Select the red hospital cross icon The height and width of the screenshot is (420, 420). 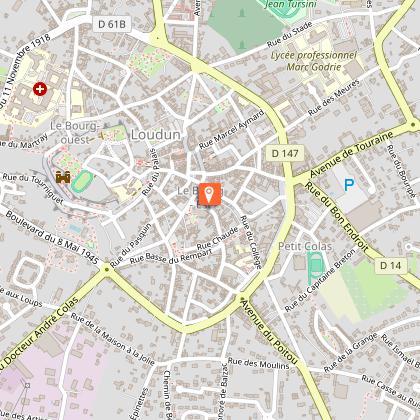pos(40,89)
